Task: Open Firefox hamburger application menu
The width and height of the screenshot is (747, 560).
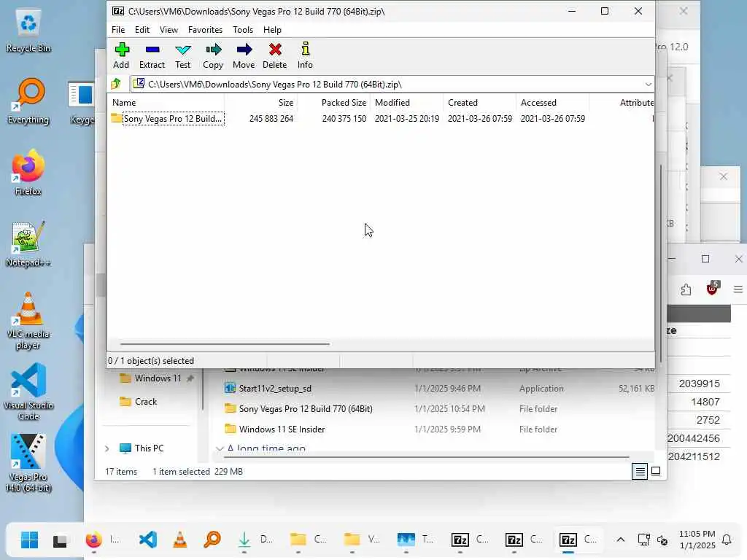Action: pos(738,289)
